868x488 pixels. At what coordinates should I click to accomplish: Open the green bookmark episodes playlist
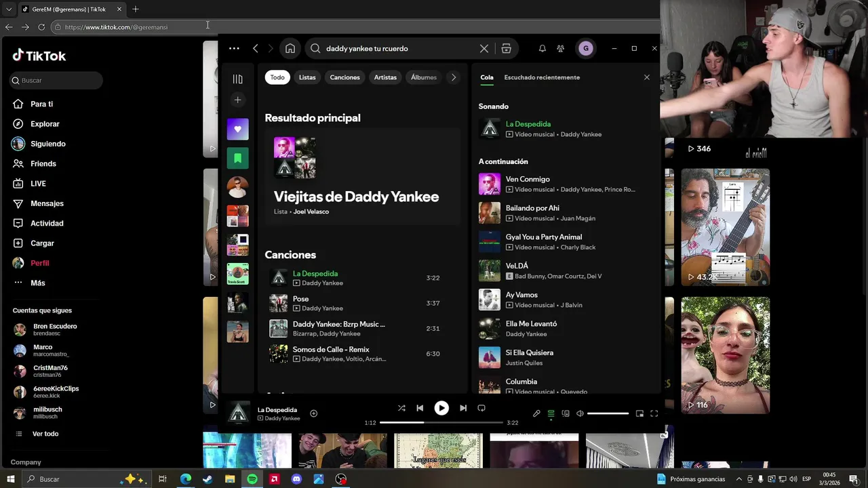pos(238,159)
